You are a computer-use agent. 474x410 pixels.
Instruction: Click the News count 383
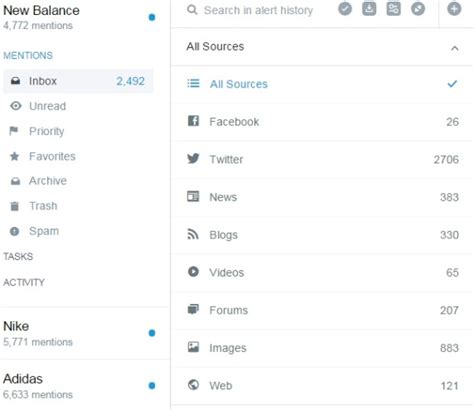pyautogui.click(x=449, y=197)
